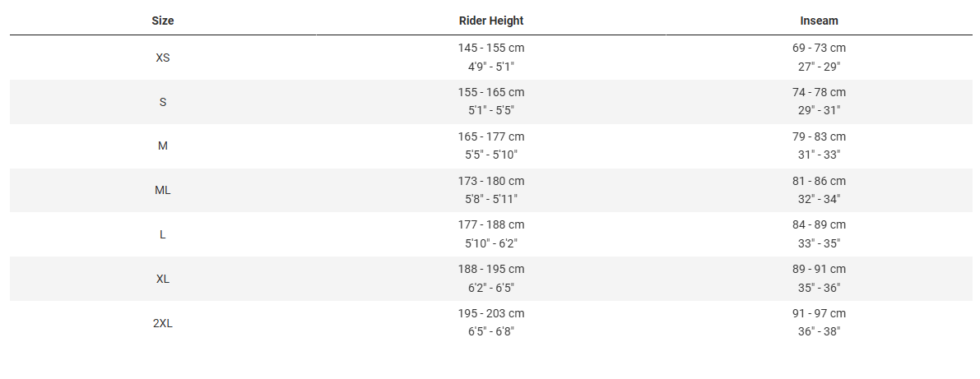Click the 173 - 180 cm height value
Screen dimensions: 980x379
[491, 181]
